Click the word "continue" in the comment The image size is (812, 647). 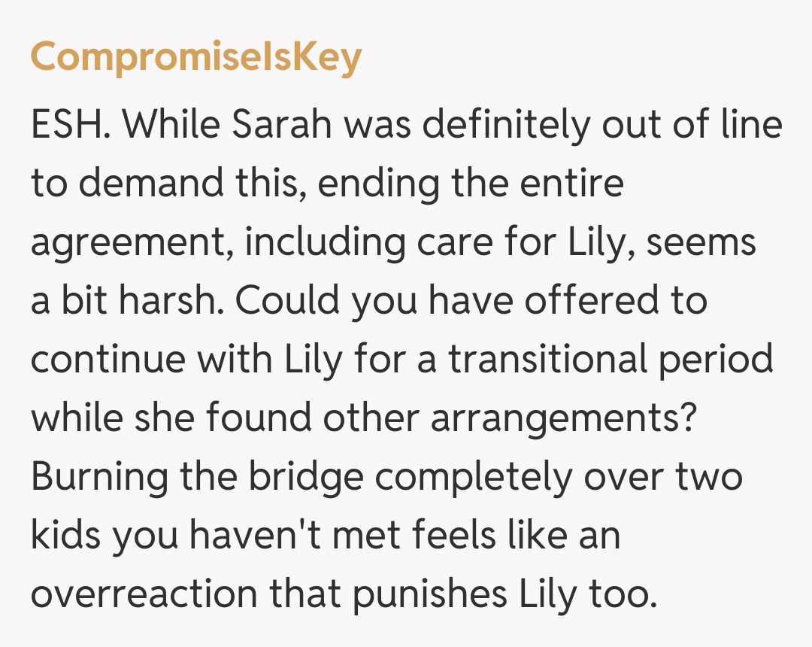pyautogui.click(x=107, y=360)
